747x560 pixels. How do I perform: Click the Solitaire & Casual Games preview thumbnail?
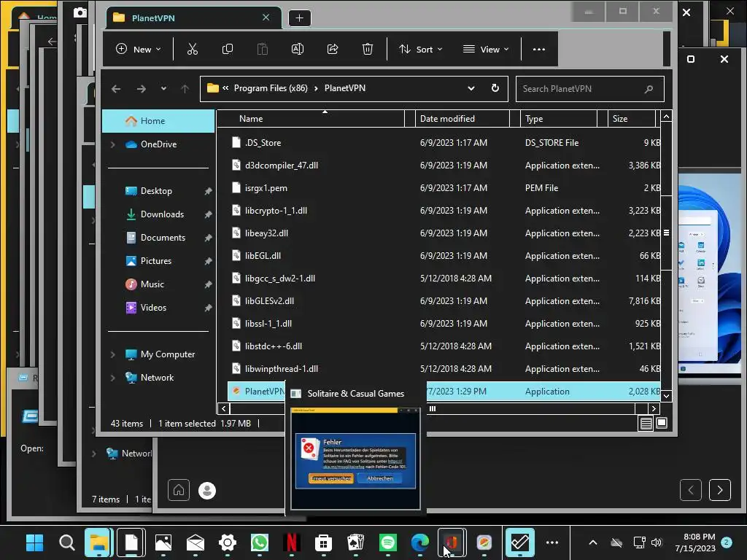click(x=355, y=459)
